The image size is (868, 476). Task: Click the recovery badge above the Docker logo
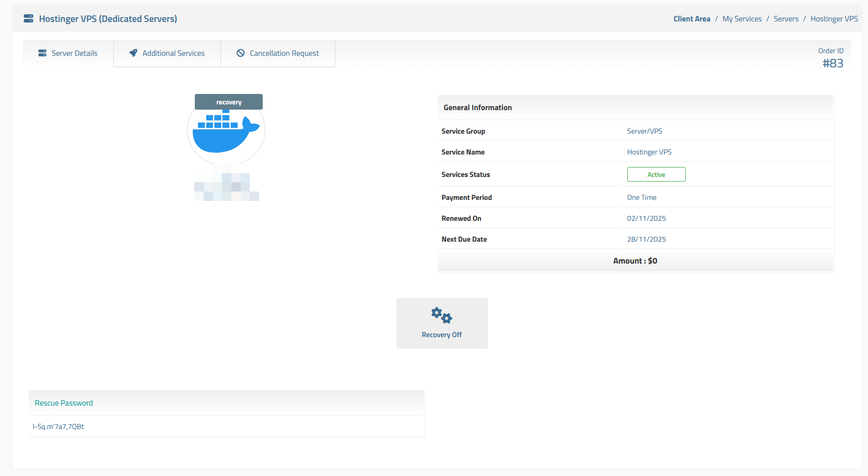[x=228, y=101]
